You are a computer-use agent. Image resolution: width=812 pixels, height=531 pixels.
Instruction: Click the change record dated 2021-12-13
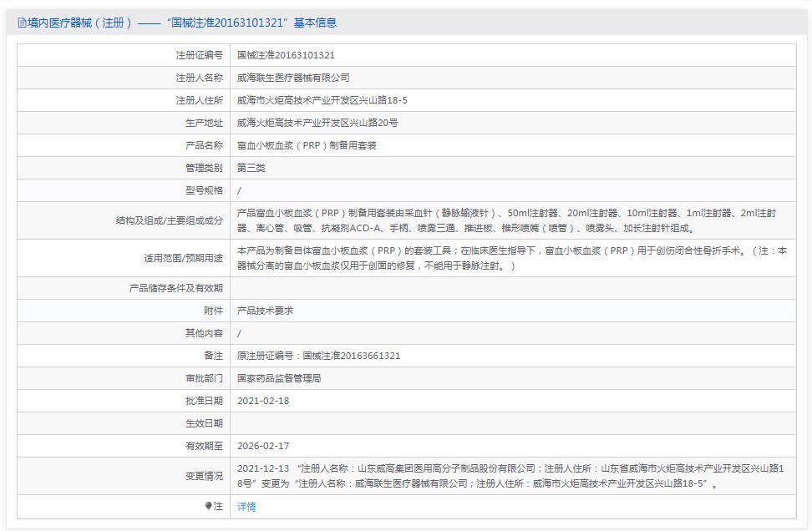pyautogui.click(x=510, y=476)
